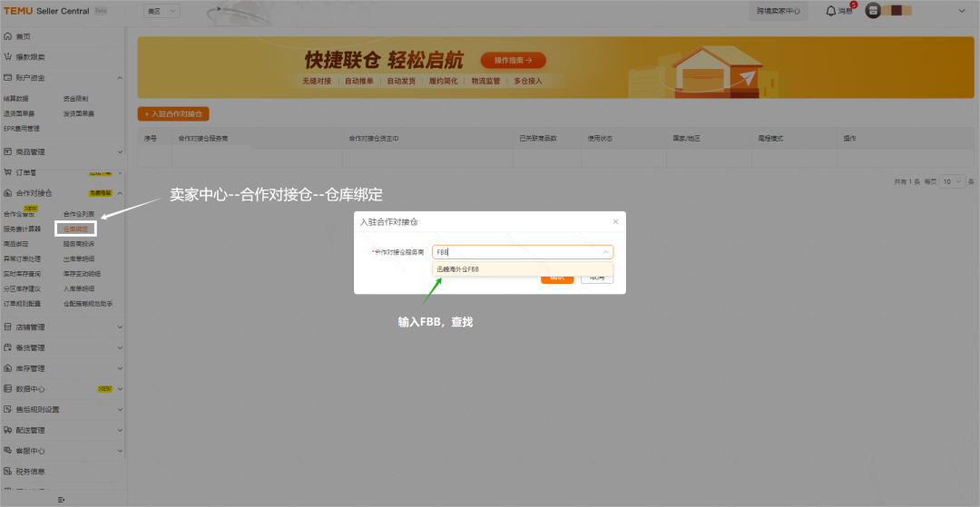Click the TEMU Seller Central logo

pos(47,11)
